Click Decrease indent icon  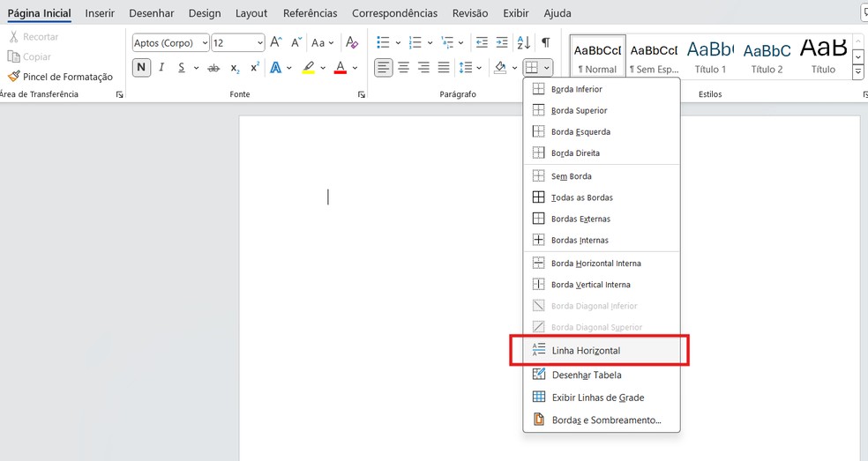tap(483, 42)
